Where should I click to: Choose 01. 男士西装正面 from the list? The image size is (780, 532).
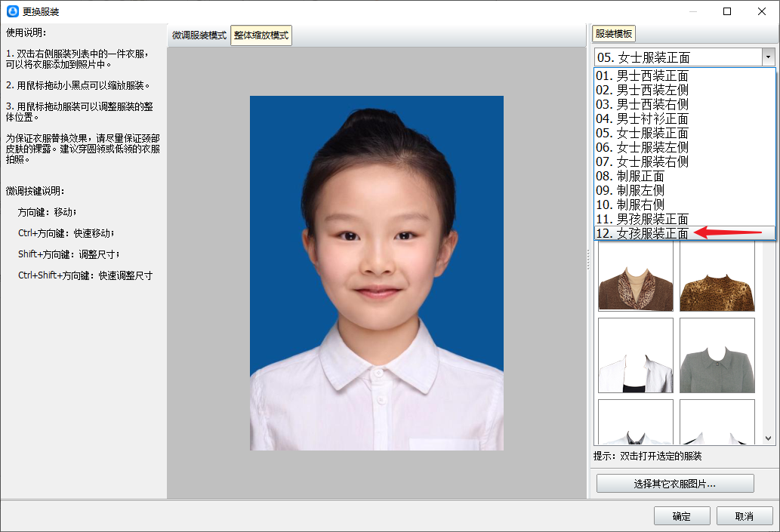pos(643,75)
